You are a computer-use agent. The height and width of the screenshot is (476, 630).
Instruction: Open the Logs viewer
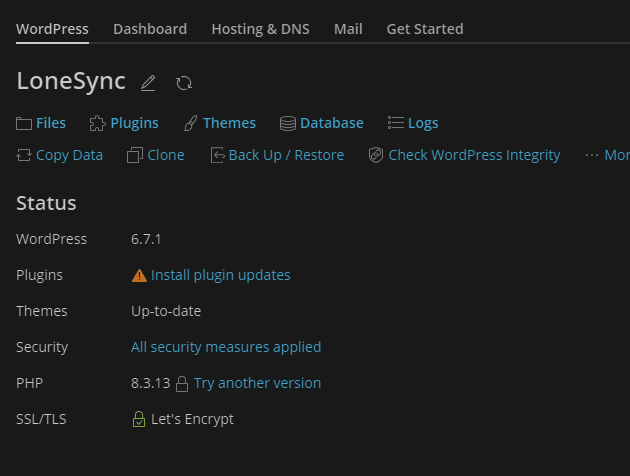tap(413, 123)
